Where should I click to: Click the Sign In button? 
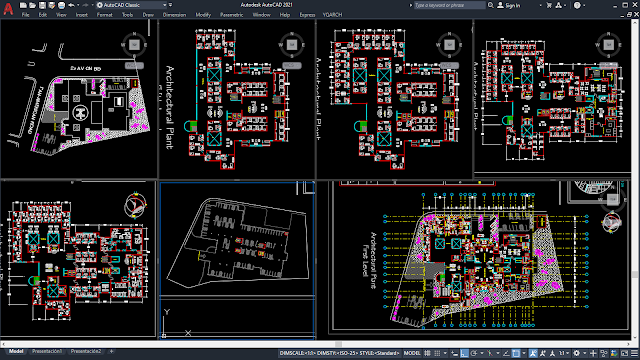509,5
